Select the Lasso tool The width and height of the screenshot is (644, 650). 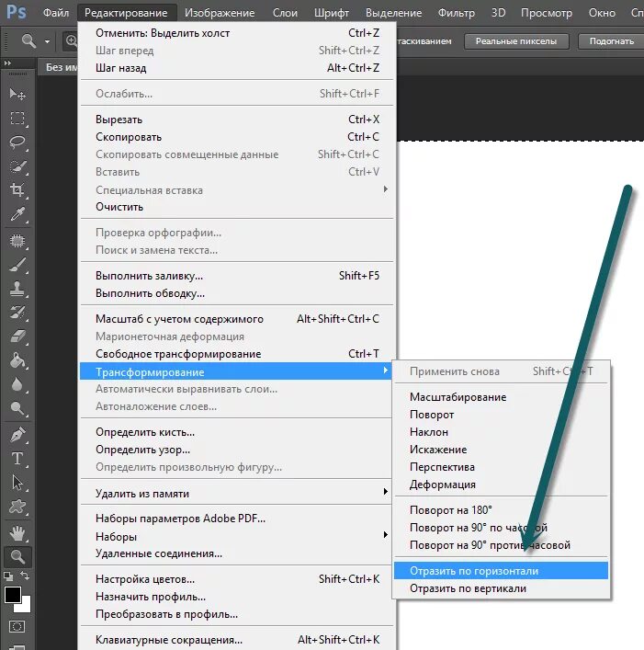17,143
